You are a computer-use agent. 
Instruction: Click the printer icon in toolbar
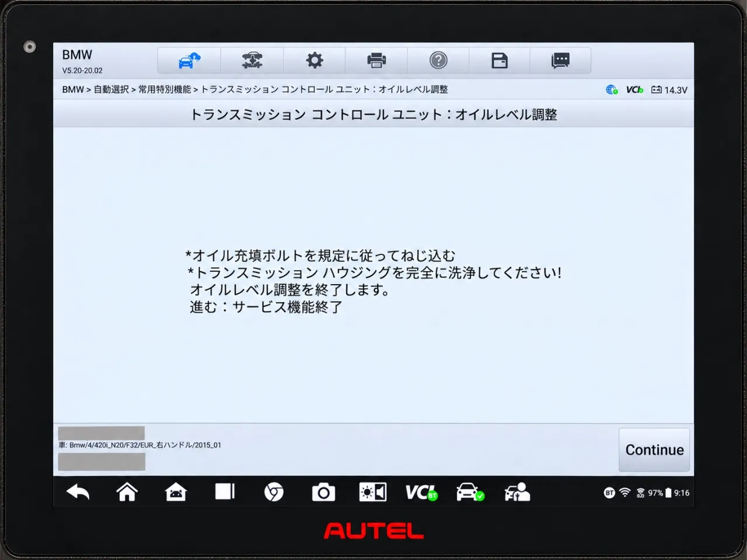click(376, 60)
